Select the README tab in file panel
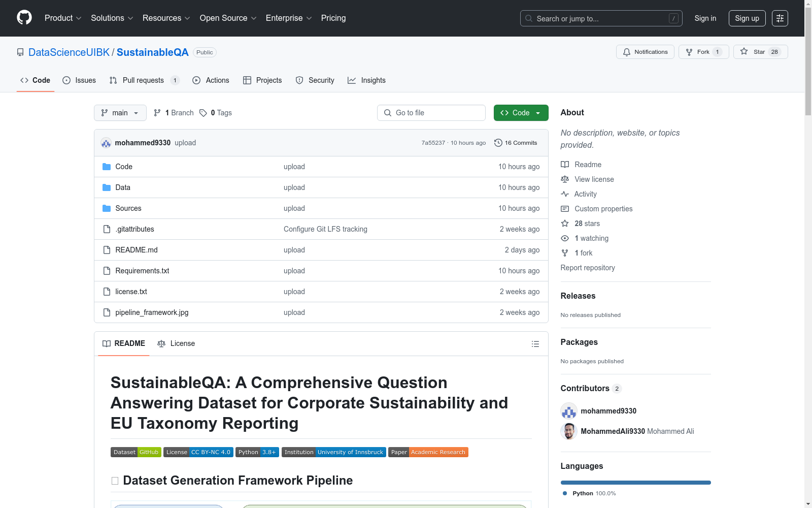 pos(124,344)
